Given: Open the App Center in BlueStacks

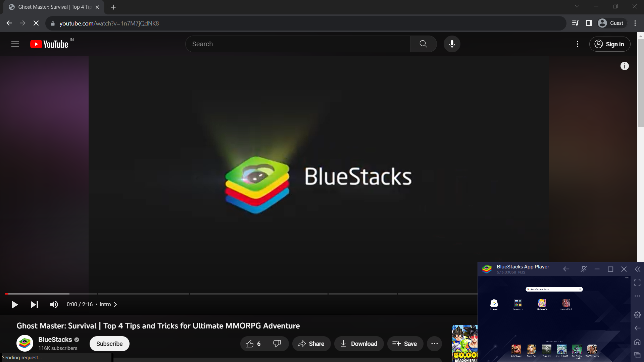Looking at the screenshot, I should (x=494, y=303).
